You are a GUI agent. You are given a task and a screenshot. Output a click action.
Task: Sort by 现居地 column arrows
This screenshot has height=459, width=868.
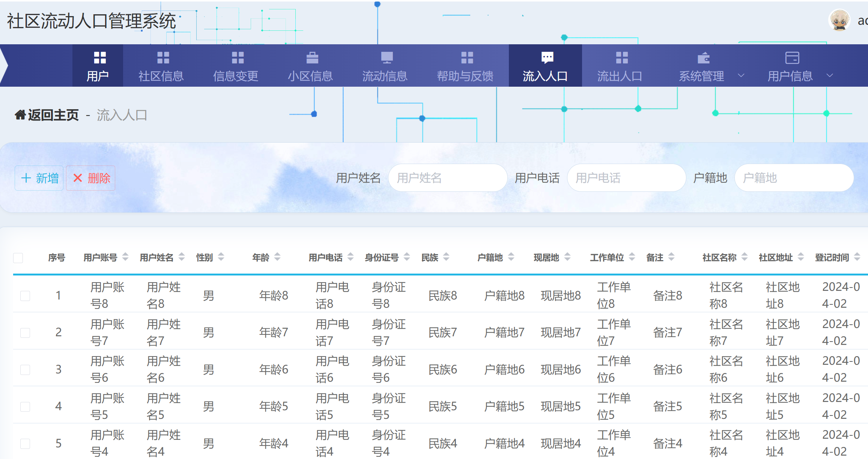(x=567, y=257)
